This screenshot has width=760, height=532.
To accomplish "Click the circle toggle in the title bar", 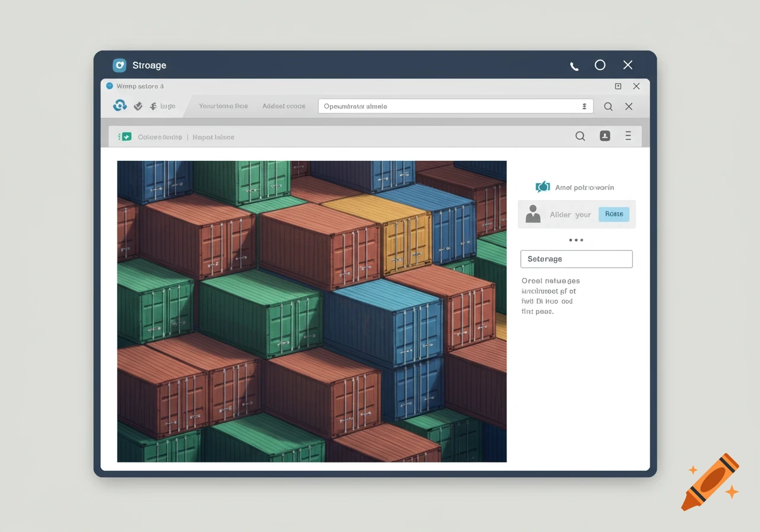I will tap(600, 65).
